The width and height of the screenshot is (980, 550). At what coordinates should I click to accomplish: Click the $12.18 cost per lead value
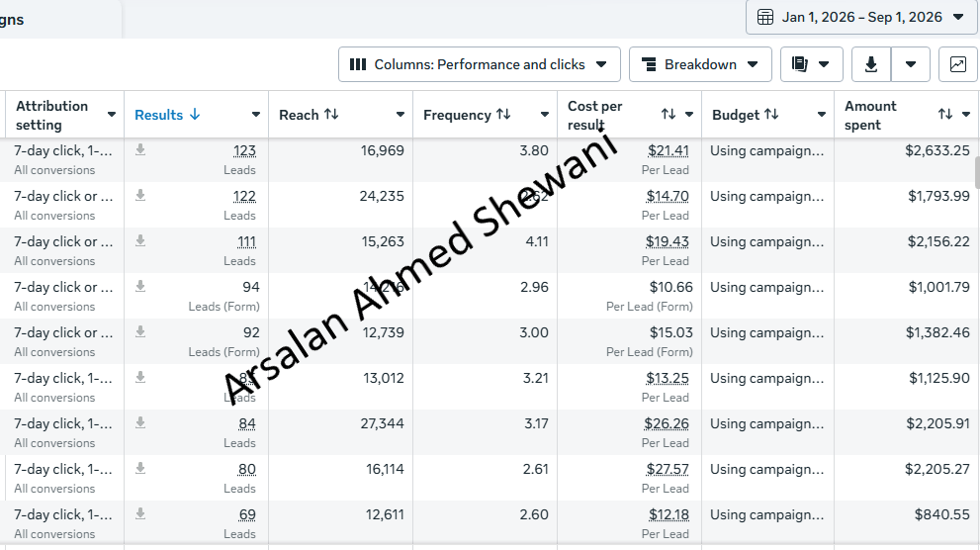(668, 515)
